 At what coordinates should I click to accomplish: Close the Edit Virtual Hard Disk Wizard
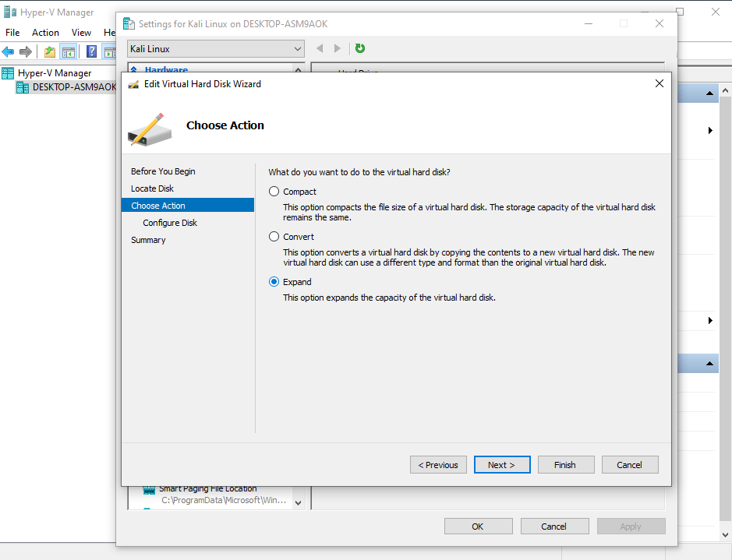point(660,83)
